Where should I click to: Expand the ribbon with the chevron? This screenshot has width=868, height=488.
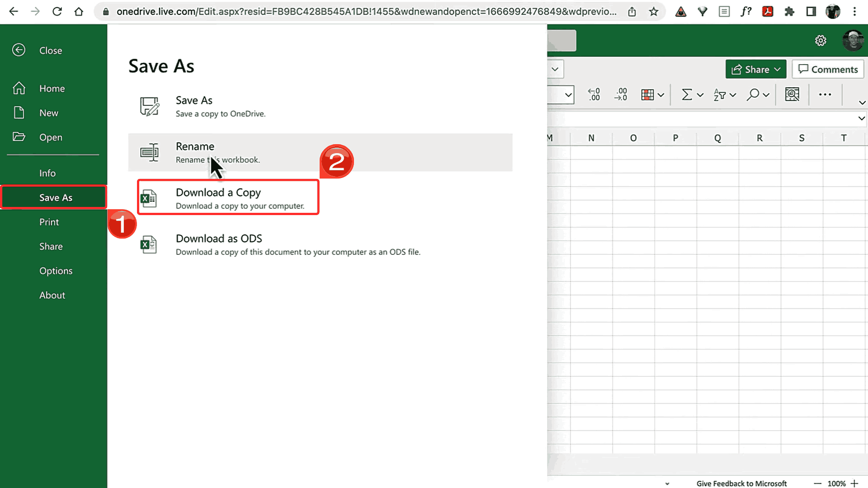862,103
